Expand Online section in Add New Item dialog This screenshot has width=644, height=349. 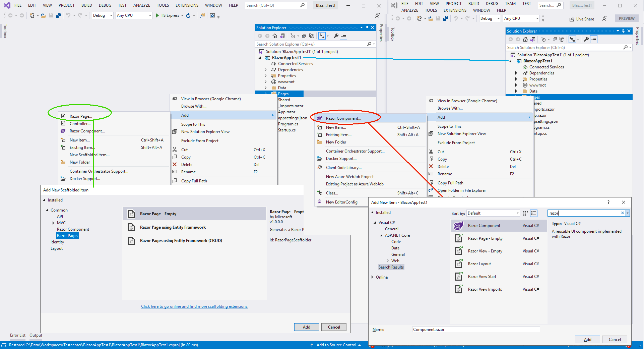coord(373,277)
